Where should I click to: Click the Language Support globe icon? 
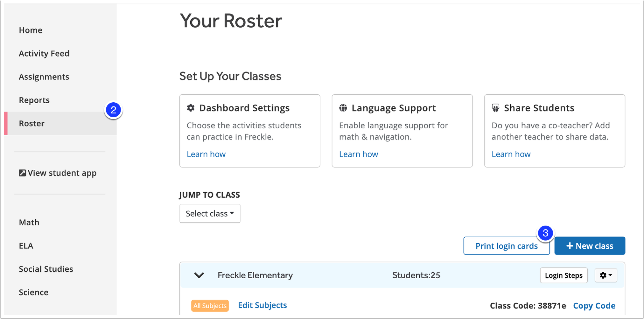[343, 108]
